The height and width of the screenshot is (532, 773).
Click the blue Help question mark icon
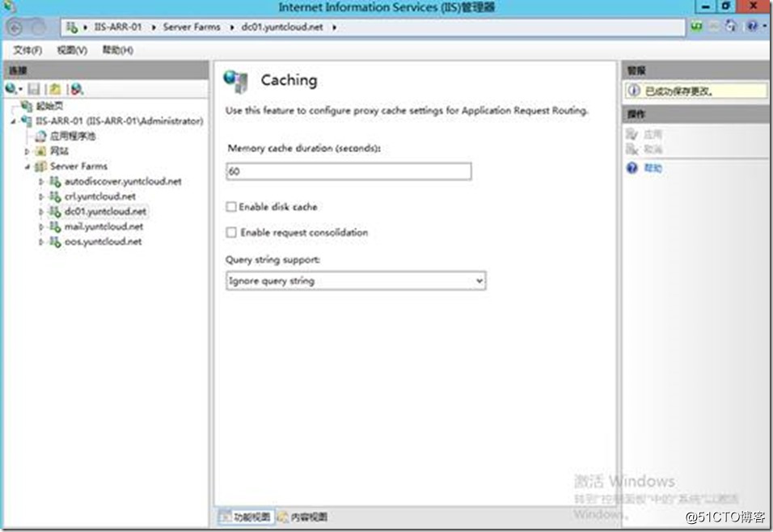click(632, 168)
